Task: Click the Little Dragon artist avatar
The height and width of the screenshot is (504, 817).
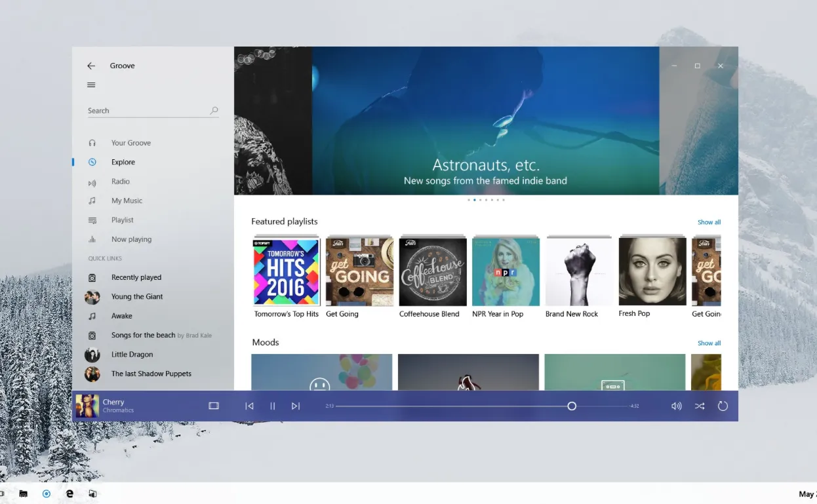Action: tap(92, 355)
